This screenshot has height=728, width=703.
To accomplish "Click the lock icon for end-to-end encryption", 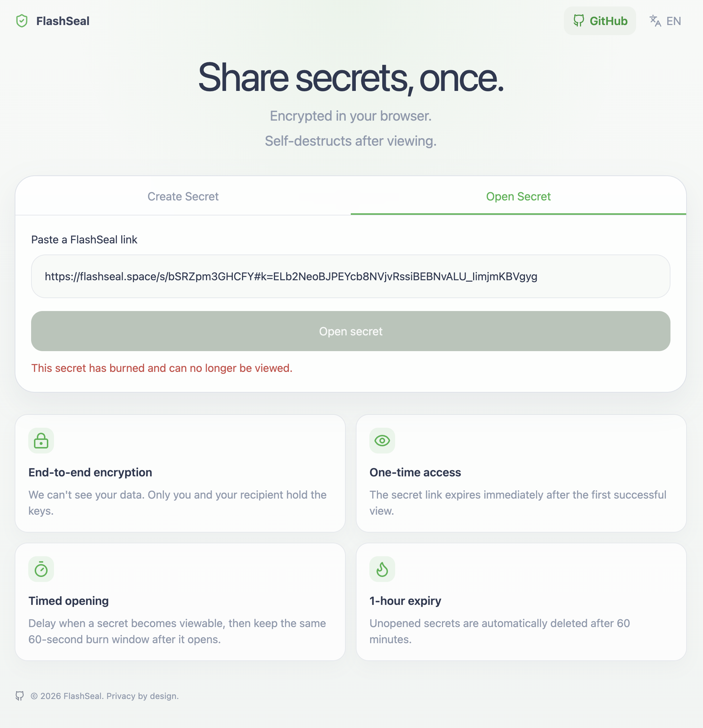I will 41,441.
